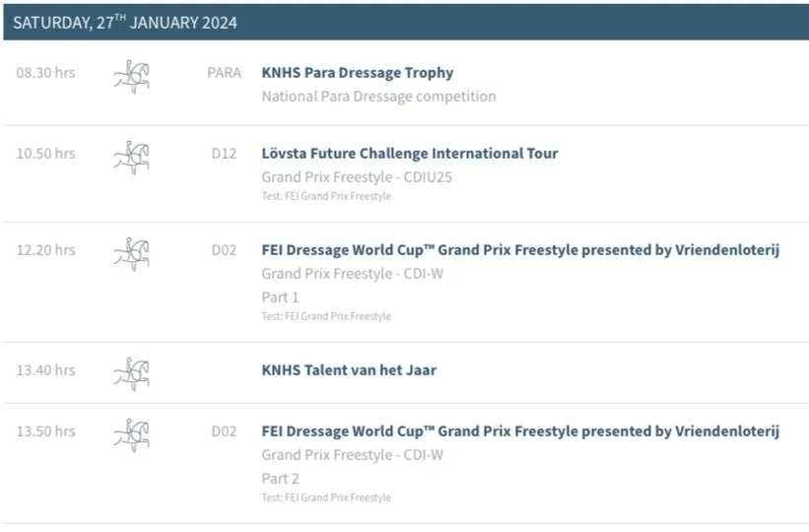Screen dimensions: 809x532
Task: Open KNHS Talent van het Jaar
Action: (x=349, y=370)
